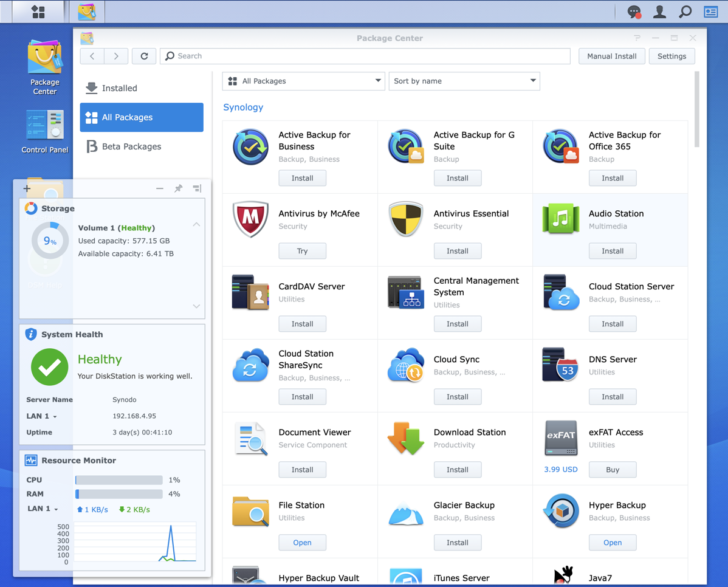This screenshot has height=587, width=728.
Task: Open the widget panel options menu icon
Action: click(197, 188)
